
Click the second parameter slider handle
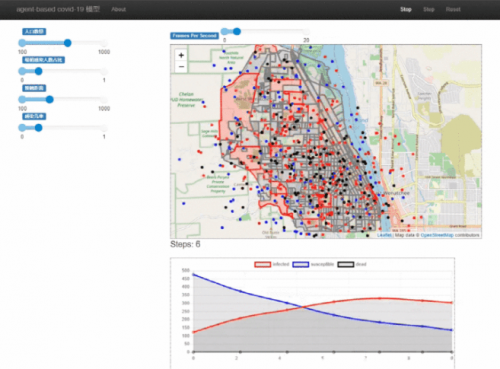pyautogui.click(x=39, y=71)
